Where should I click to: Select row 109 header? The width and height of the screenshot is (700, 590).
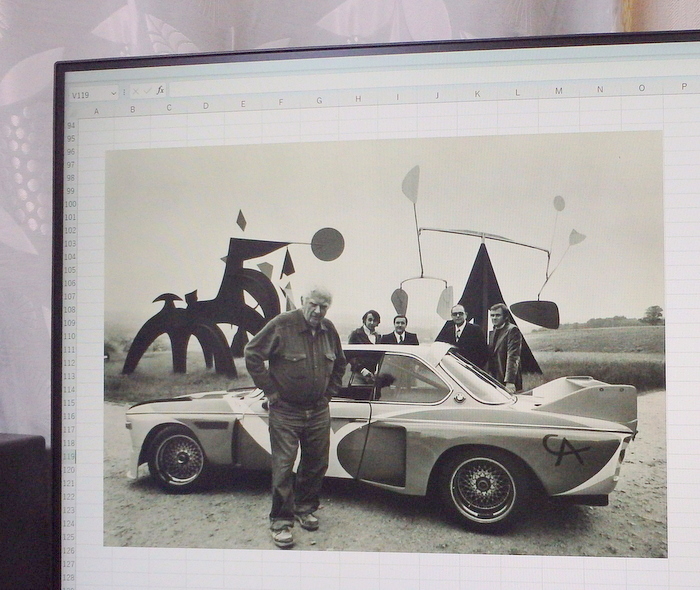(x=70, y=323)
